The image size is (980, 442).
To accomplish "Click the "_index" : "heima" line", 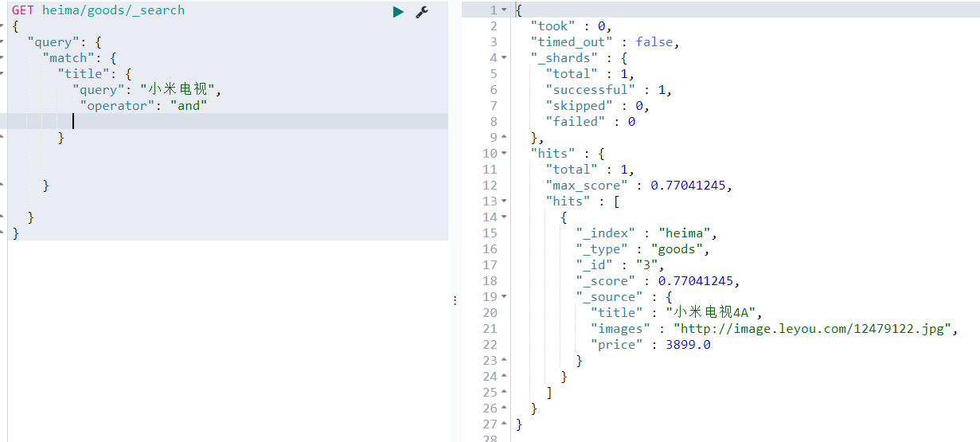I will pos(647,233).
